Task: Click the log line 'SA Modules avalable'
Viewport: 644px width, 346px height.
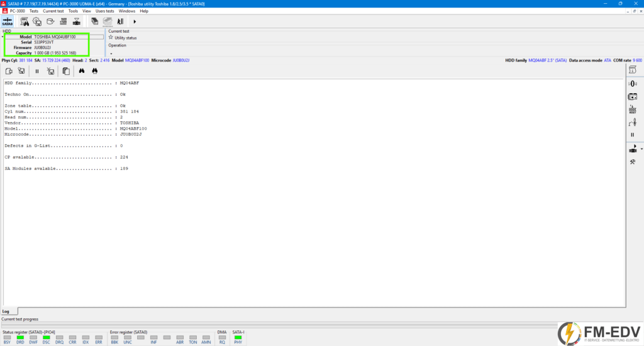Action: coord(66,169)
